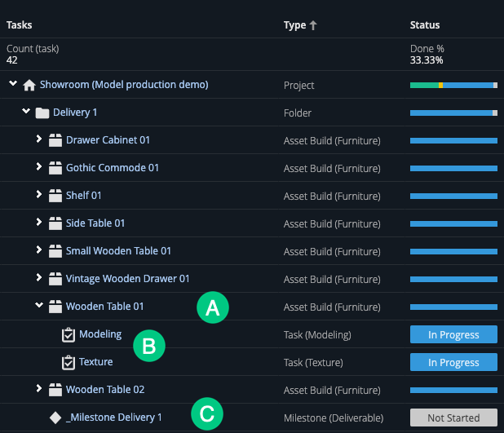This screenshot has height=433, width=504.
Task: Collapse the Showroom project tree
Action: click(x=12, y=84)
